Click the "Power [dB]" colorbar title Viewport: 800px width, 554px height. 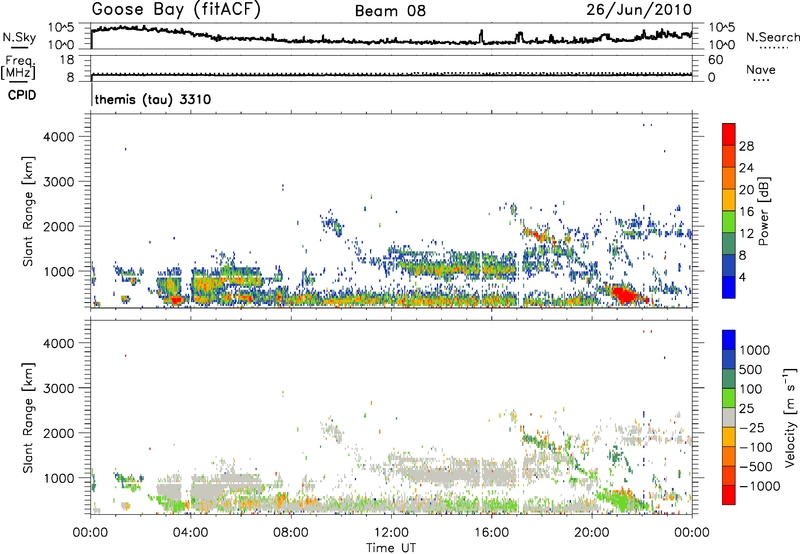click(x=764, y=211)
